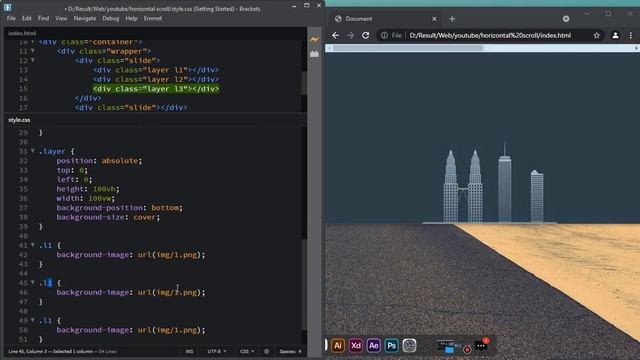This screenshot has width=640, height=360.
Task: Launch After Effects from the dock
Action: click(x=373, y=346)
